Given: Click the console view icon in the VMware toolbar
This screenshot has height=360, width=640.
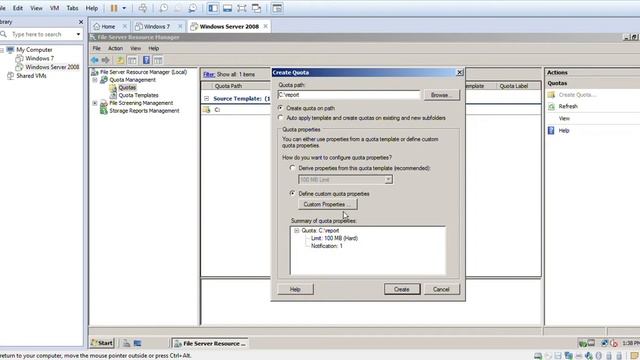Looking at the screenshot, I should (227, 8).
